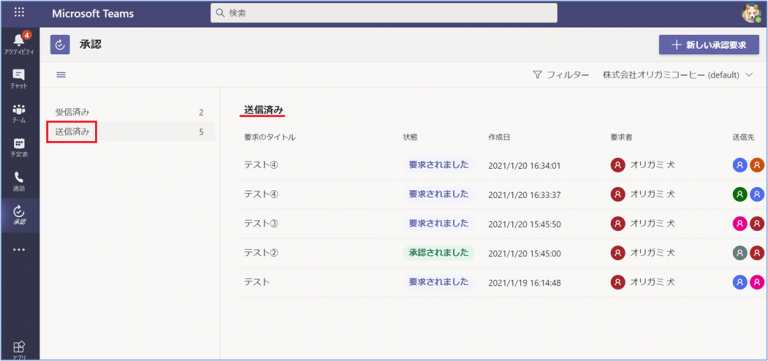Open the フィルター filter option
Image resolution: width=768 pixels, height=361 pixels.
[x=561, y=75]
